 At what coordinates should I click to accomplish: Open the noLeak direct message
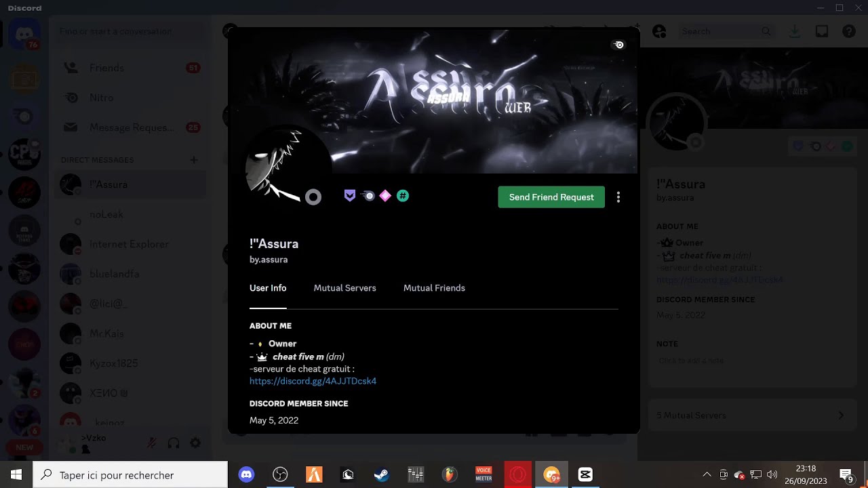pos(129,214)
